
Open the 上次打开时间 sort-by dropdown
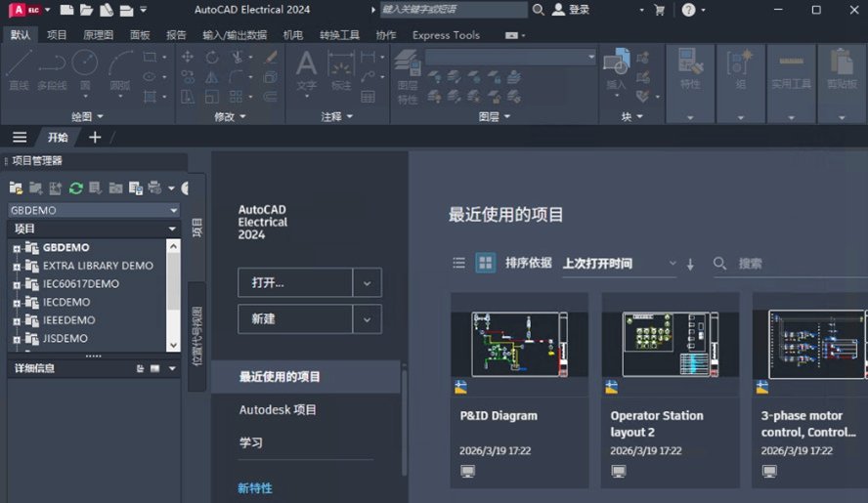click(x=620, y=264)
